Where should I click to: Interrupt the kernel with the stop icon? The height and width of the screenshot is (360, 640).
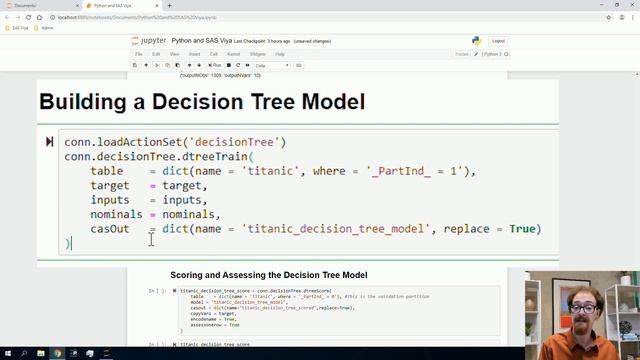click(229, 65)
